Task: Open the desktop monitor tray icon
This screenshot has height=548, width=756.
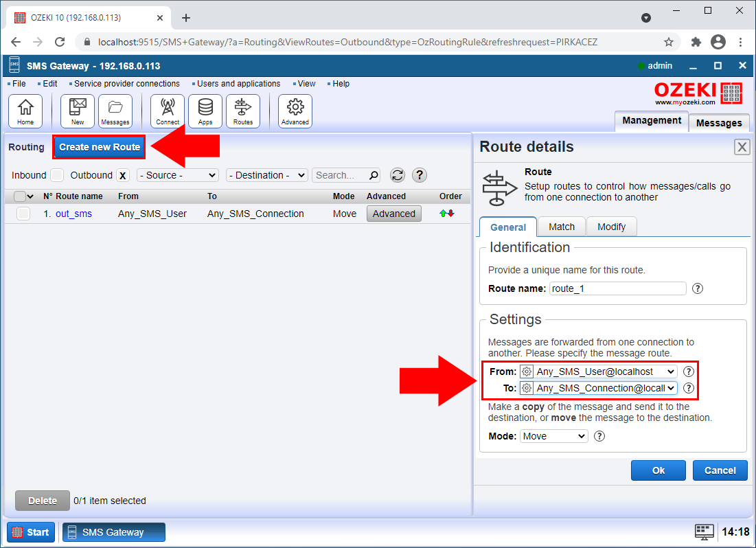Action: pos(704,532)
